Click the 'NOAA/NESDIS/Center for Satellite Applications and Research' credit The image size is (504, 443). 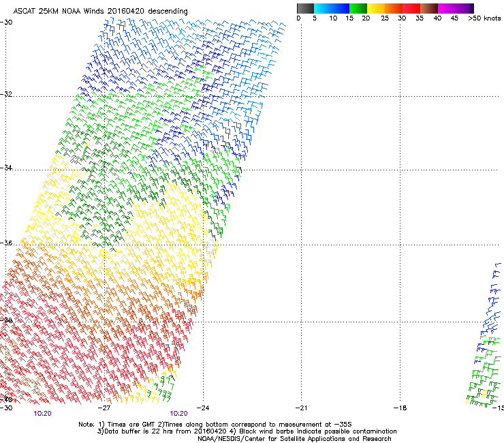click(294, 439)
